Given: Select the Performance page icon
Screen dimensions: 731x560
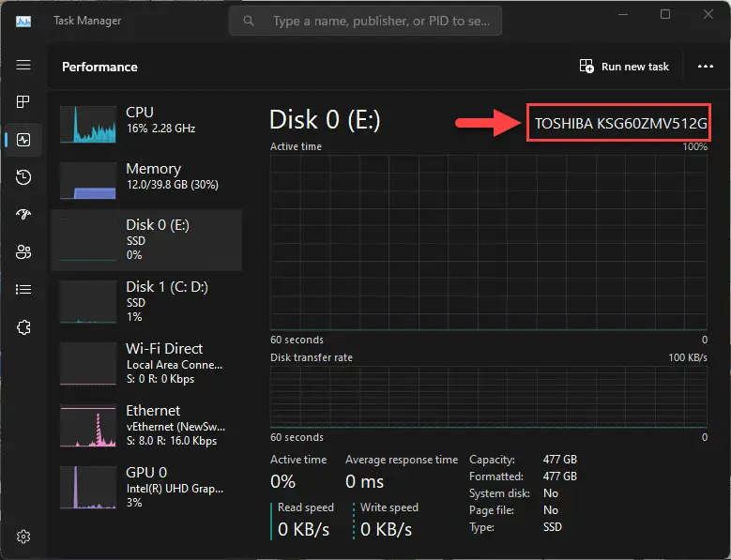Looking at the screenshot, I should pyautogui.click(x=23, y=140).
